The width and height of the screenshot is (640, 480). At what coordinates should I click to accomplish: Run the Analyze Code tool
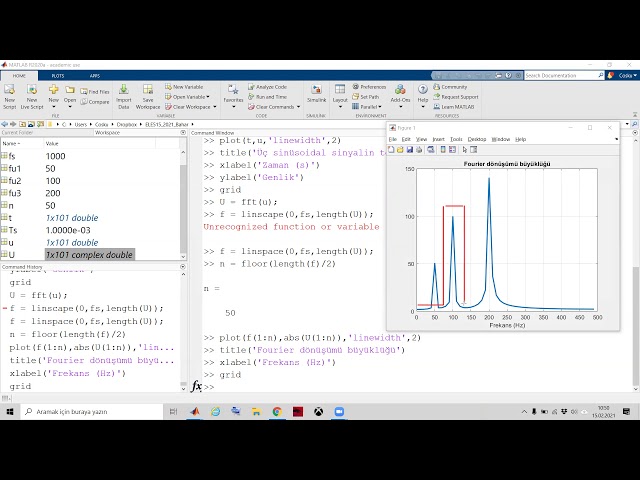pos(267,87)
